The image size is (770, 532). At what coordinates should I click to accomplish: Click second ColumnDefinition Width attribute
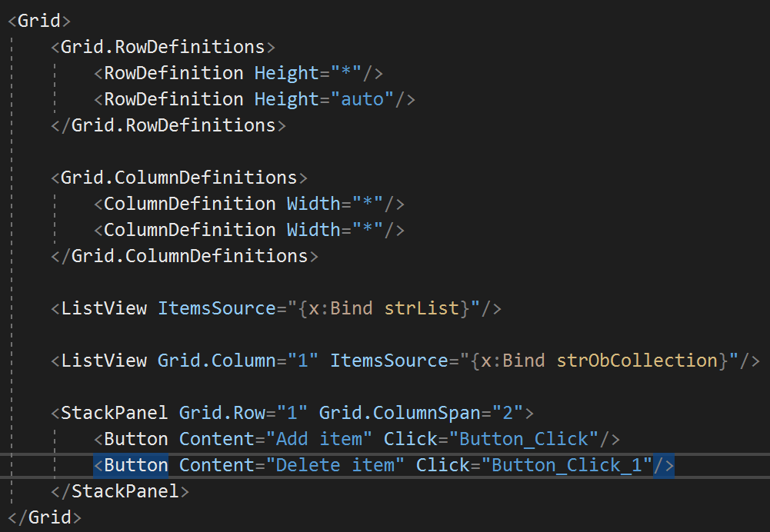(335, 230)
